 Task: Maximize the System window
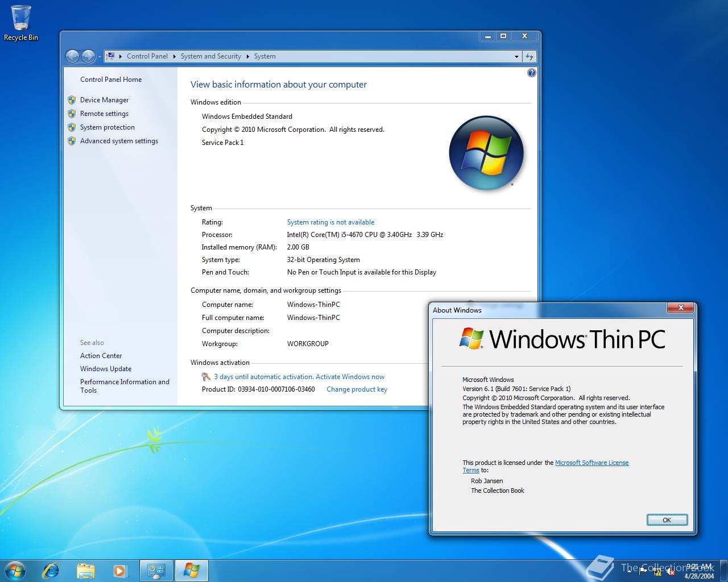(503, 36)
